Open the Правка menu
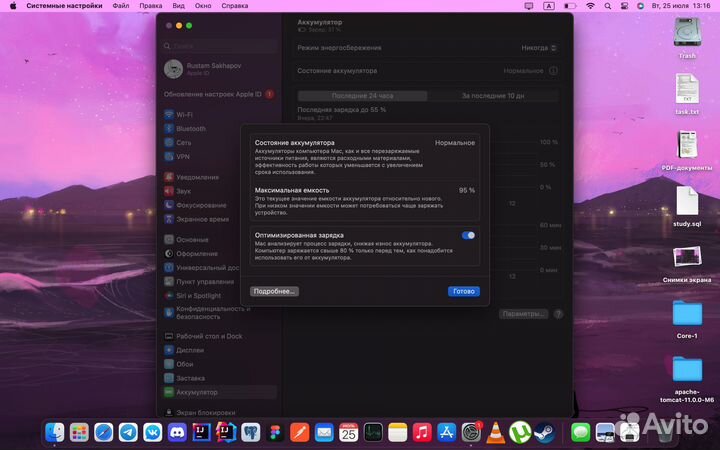The image size is (720, 450). pos(151,6)
